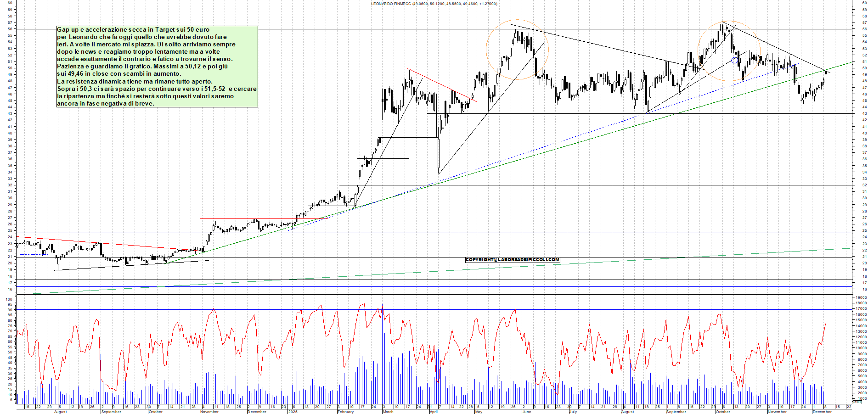Click April on the date axis
Image resolution: width=868 pixels, height=414 pixels.
pos(433,412)
